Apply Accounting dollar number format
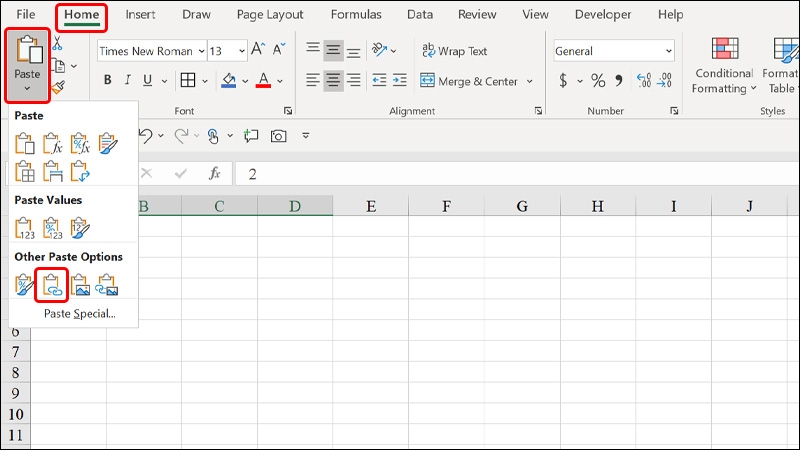The image size is (800, 450). click(x=563, y=81)
